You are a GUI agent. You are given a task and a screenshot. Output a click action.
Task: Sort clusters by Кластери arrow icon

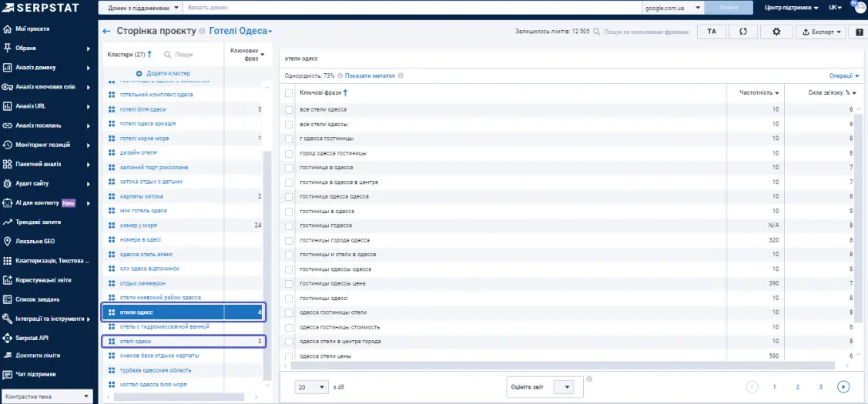coord(149,55)
